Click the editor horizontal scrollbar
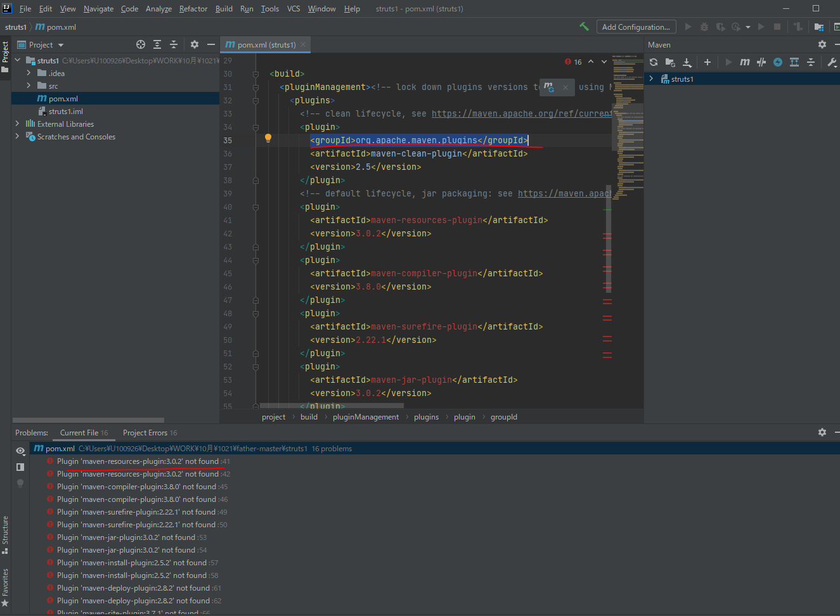The height and width of the screenshot is (616, 840). (332, 405)
